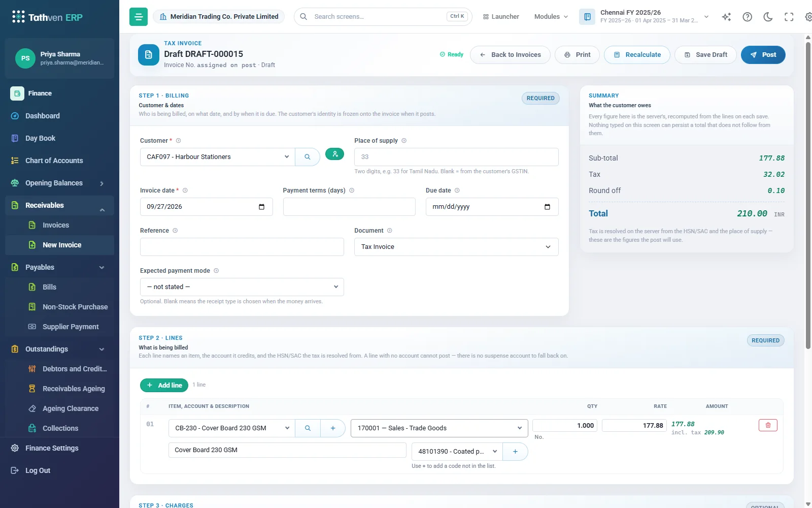Expand Opening Balances sidebar section
The height and width of the screenshot is (508, 812).
point(60,183)
